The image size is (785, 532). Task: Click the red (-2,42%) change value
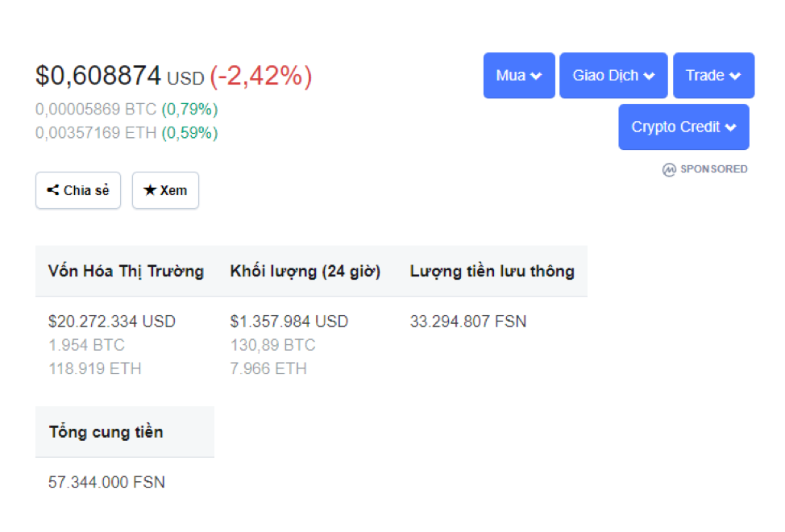261,76
